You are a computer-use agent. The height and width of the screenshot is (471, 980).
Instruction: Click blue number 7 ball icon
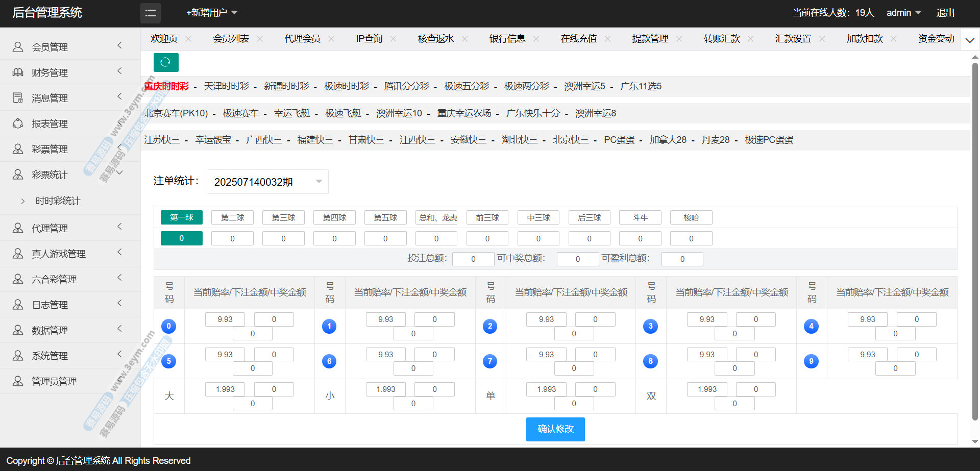click(489, 361)
